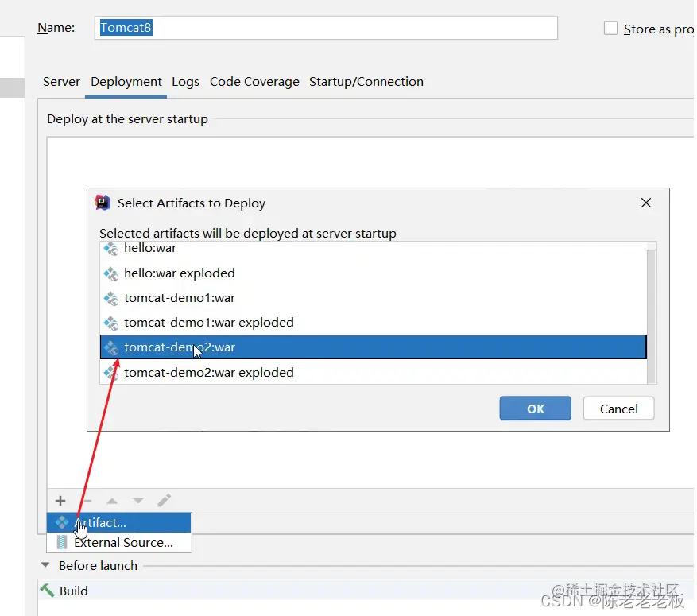Choose Artifact... from the add menu
This screenshot has width=697, height=616.
click(x=118, y=522)
